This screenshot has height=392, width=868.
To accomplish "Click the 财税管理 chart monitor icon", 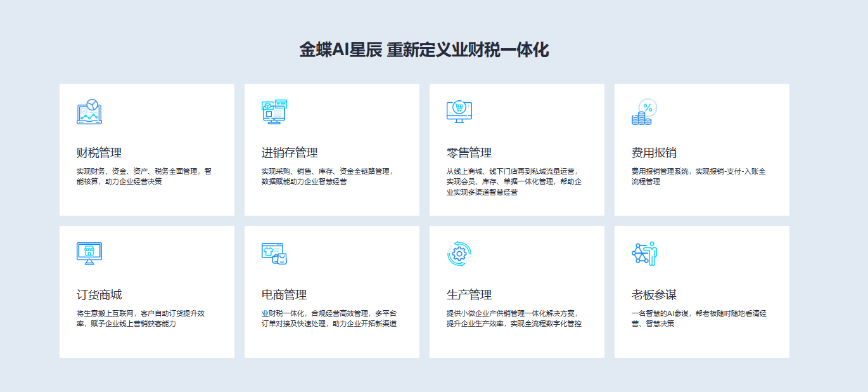I will pos(89,112).
